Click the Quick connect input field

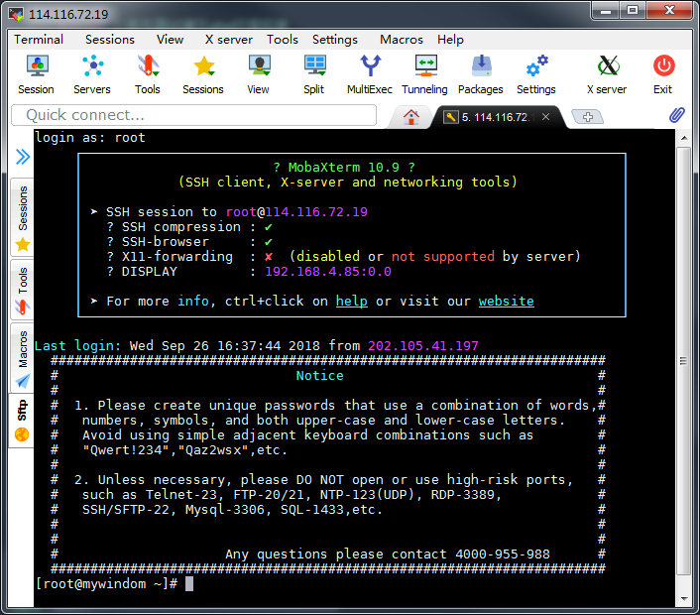tap(193, 115)
